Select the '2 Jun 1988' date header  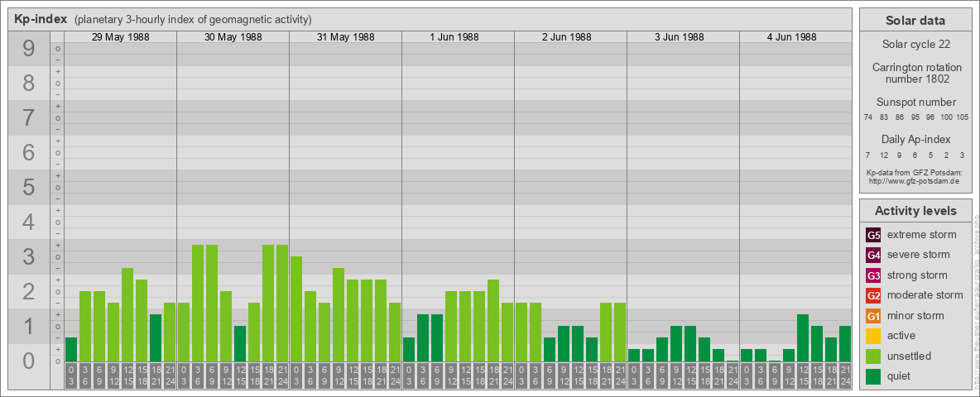[x=567, y=37]
